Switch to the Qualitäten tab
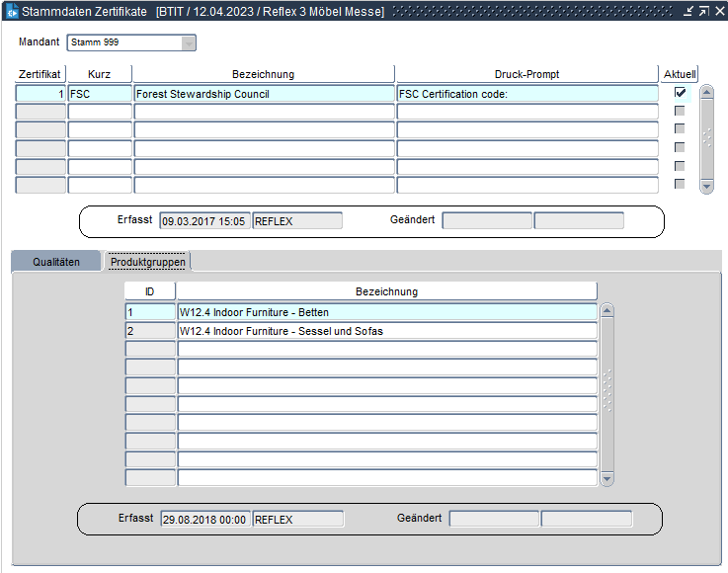728x573 pixels. click(x=56, y=262)
